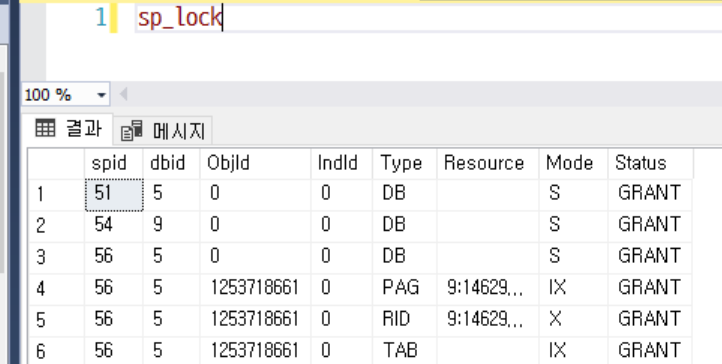Click the DB type cell in row 1
This screenshot has width=722, height=364.
pos(404,195)
